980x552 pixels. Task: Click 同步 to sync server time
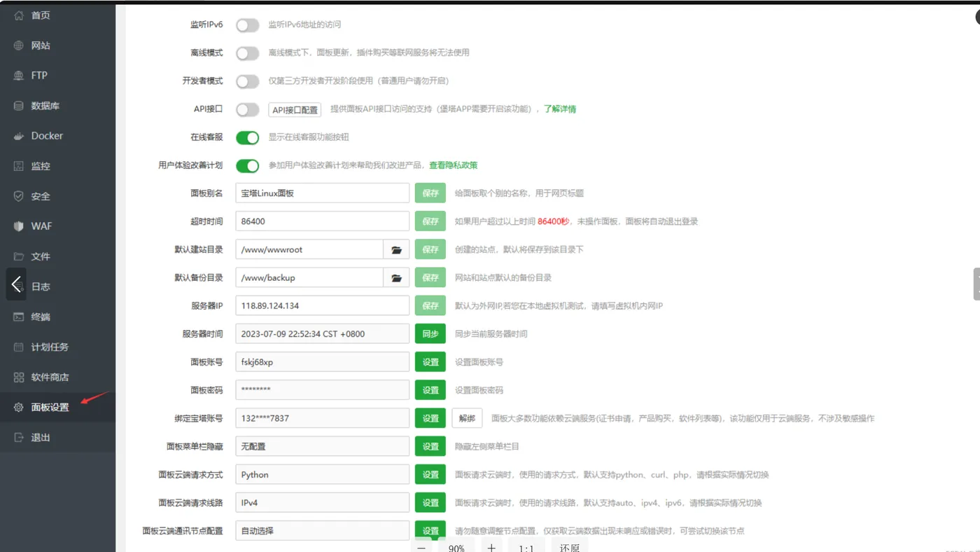pyautogui.click(x=430, y=334)
